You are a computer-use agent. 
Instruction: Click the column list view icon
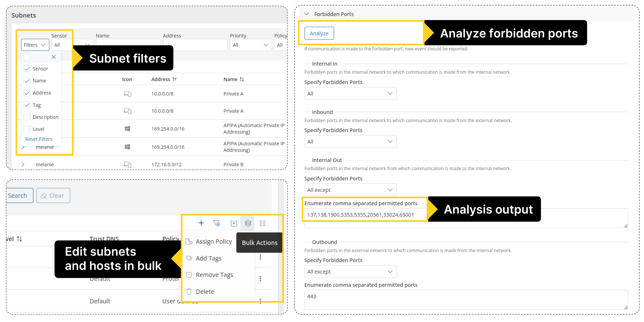pos(262,223)
